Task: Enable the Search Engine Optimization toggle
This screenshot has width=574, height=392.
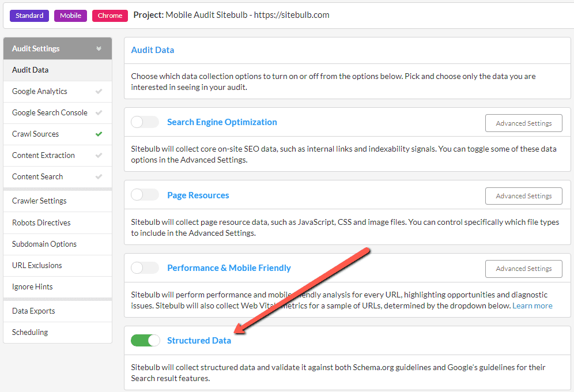Action: pyautogui.click(x=145, y=122)
